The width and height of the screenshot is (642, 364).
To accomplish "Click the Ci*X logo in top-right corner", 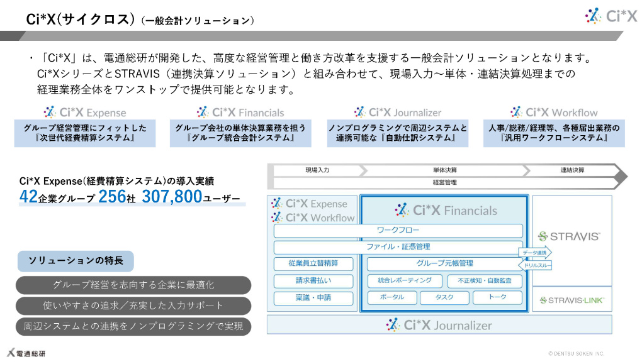I will pyautogui.click(x=611, y=16).
